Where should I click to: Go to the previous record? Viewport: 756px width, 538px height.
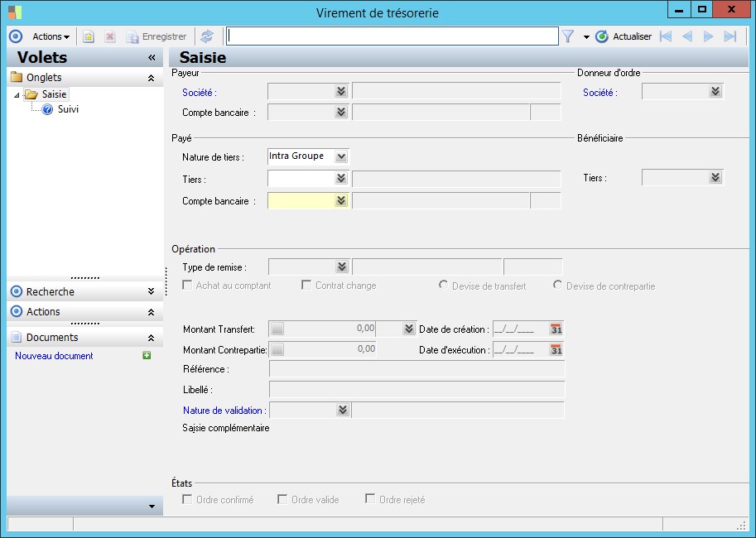click(x=687, y=36)
